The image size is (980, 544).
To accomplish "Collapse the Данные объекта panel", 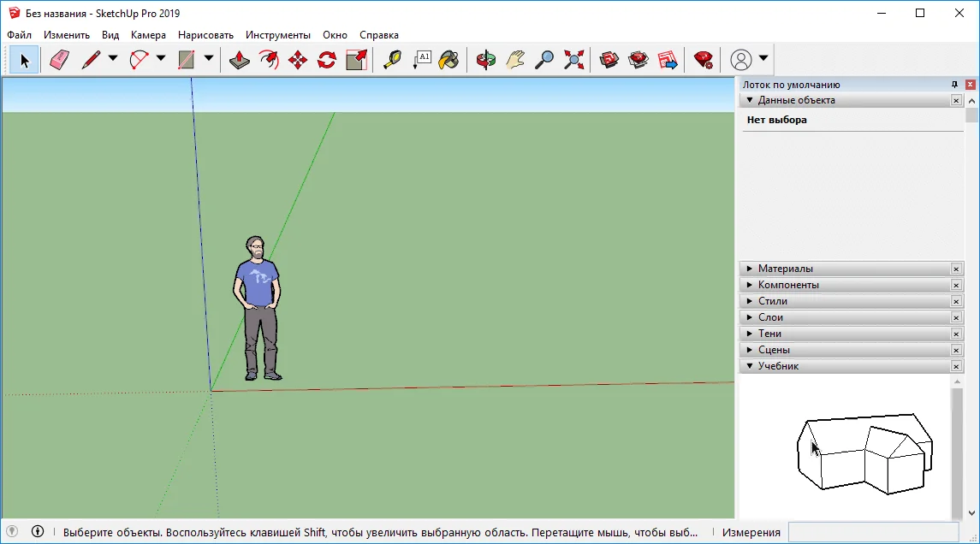I will click(x=750, y=100).
